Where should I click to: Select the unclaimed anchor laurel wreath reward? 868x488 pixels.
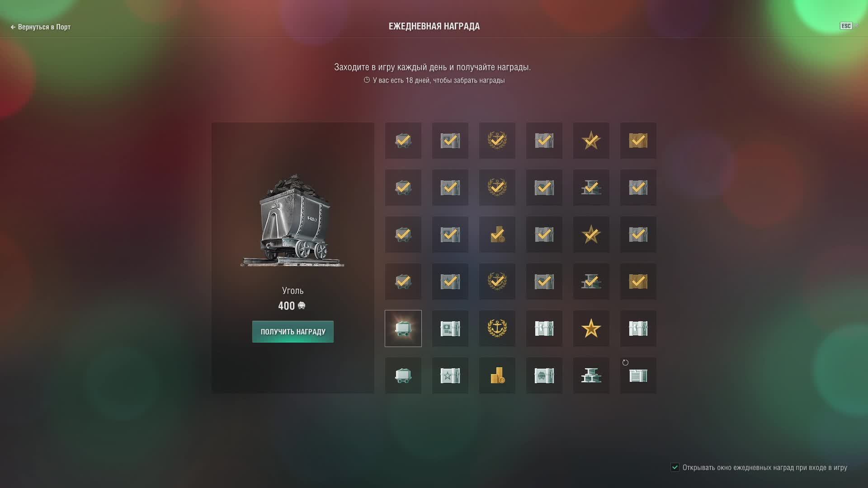[x=497, y=328]
